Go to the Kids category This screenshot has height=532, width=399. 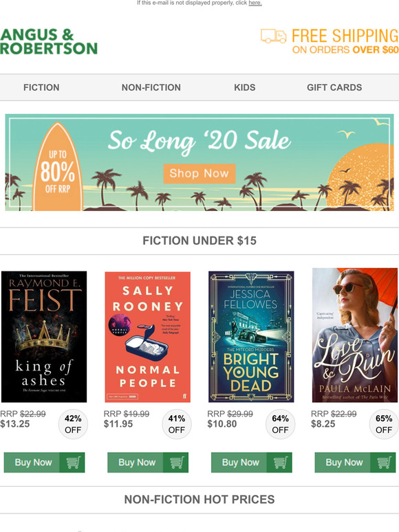[244, 87]
